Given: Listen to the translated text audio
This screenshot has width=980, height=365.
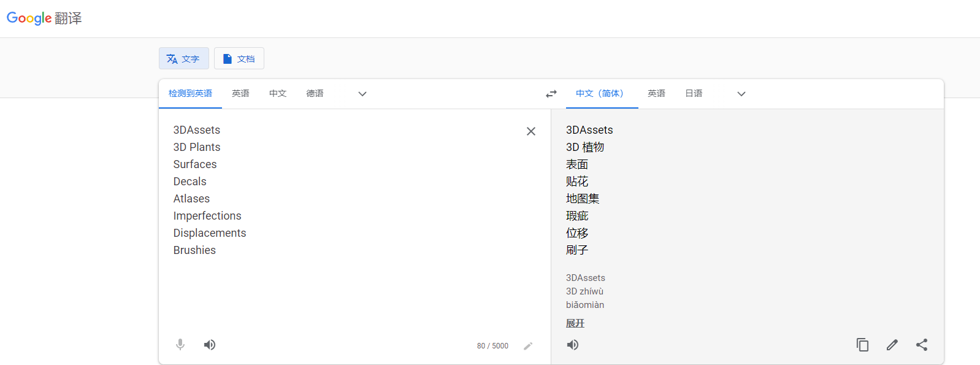Looking at the screenshot, I should pyautogui.click(x=573, y=345).
